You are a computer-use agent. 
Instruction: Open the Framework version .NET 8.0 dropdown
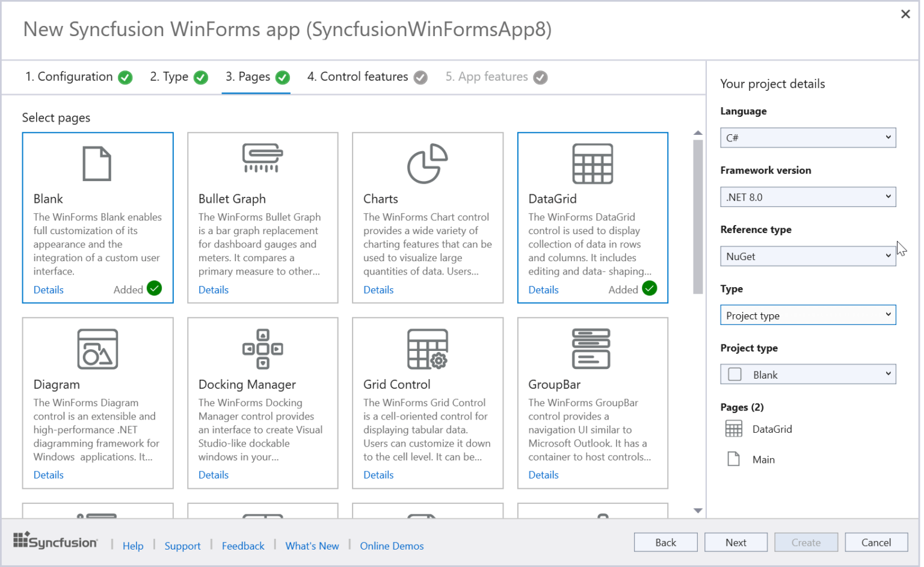point(808,196)
